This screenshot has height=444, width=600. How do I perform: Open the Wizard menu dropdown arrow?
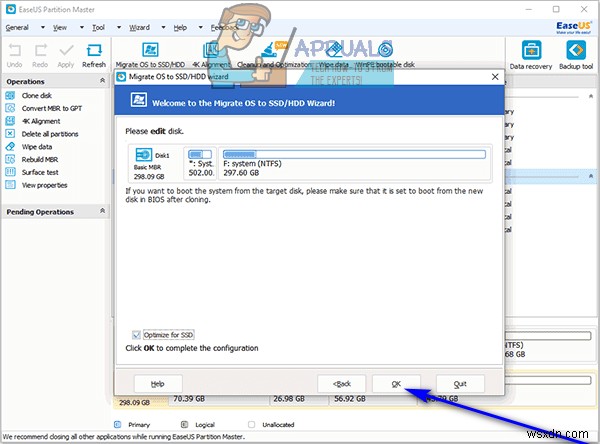pyautogui.click(x=163, y=28)
